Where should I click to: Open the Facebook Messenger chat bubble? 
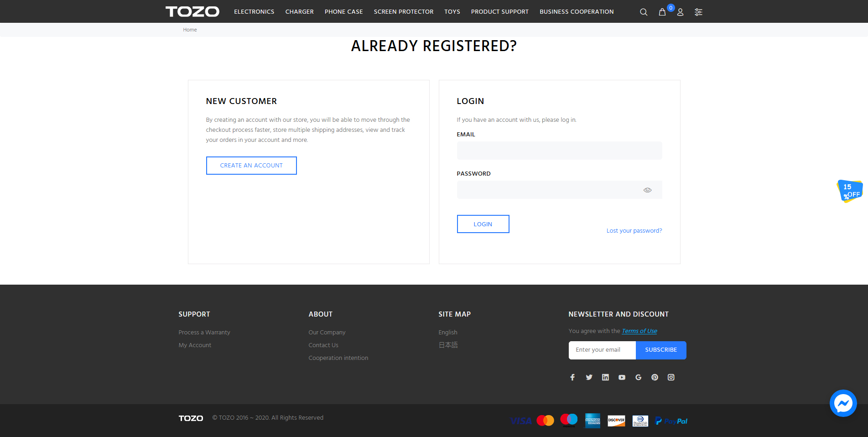tap(843, 403)
